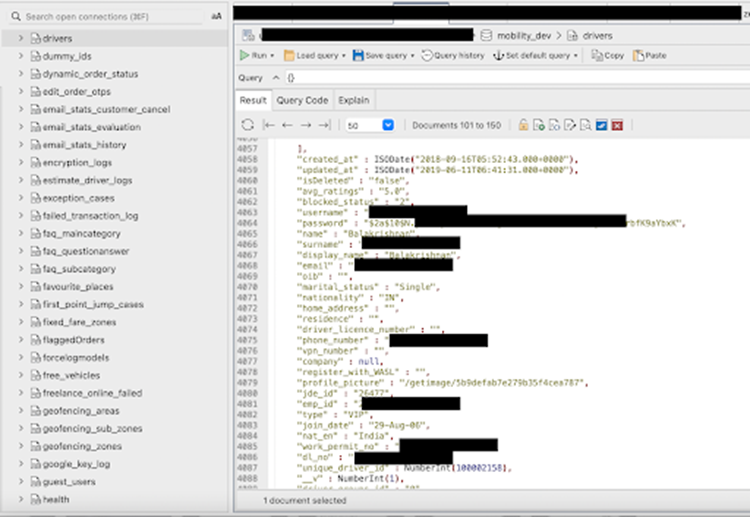Click the Copy toolbar button

pos(608,56)
